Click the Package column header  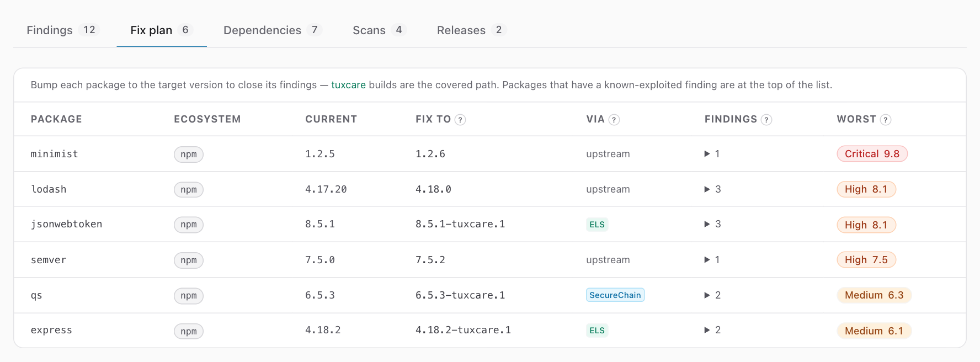point(56,119)
